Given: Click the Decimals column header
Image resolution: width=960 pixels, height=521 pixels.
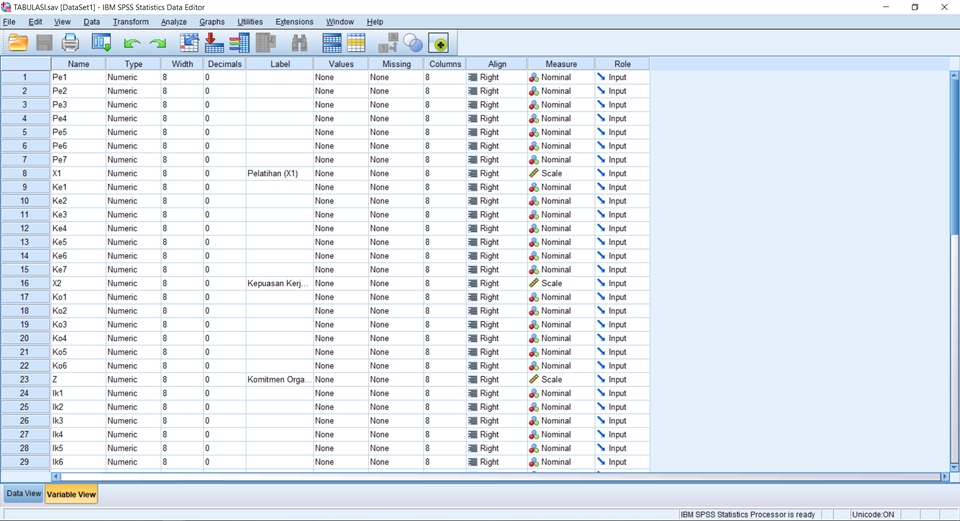Looking at the screenshot, I should (225, 64).
